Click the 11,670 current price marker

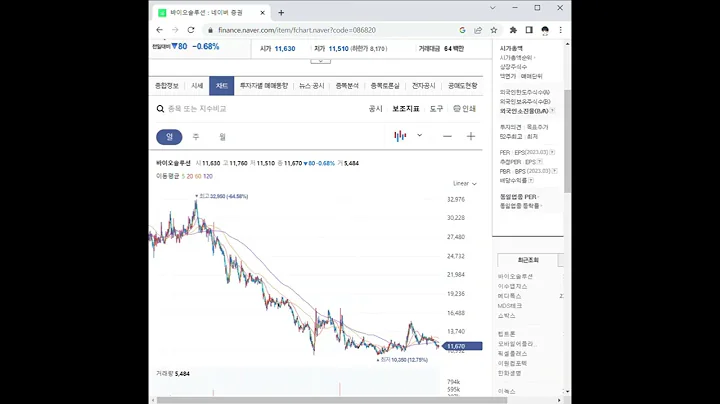pos(462,346)
